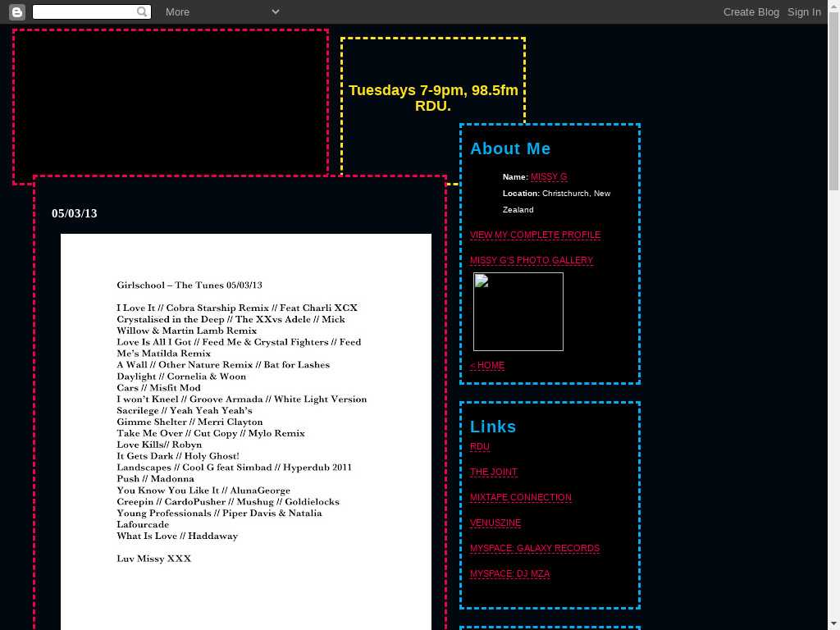Viewport: 840px width, 630px height.
Task: Go to the Home link
Action: (487, 365)
